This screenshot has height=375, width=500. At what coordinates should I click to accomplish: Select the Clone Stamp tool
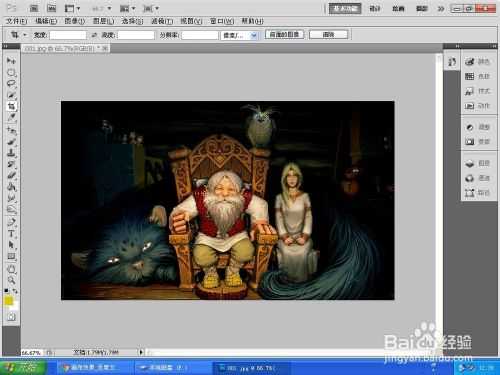coord(12,153)
